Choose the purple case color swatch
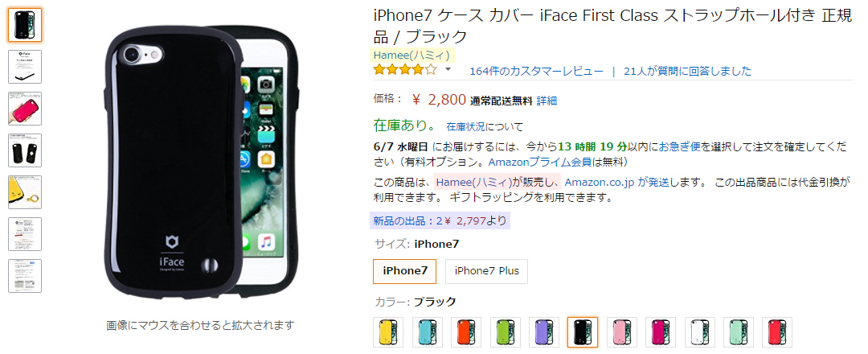Image resolution: width=868 pixels, height=354 pixels. pos(544,332)
